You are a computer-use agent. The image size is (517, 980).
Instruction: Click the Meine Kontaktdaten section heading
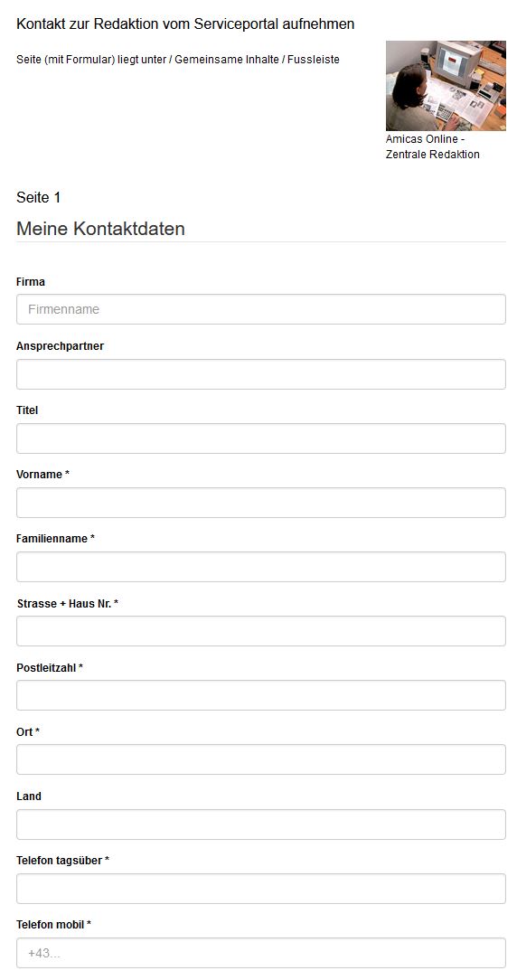[x=100, y=229]
